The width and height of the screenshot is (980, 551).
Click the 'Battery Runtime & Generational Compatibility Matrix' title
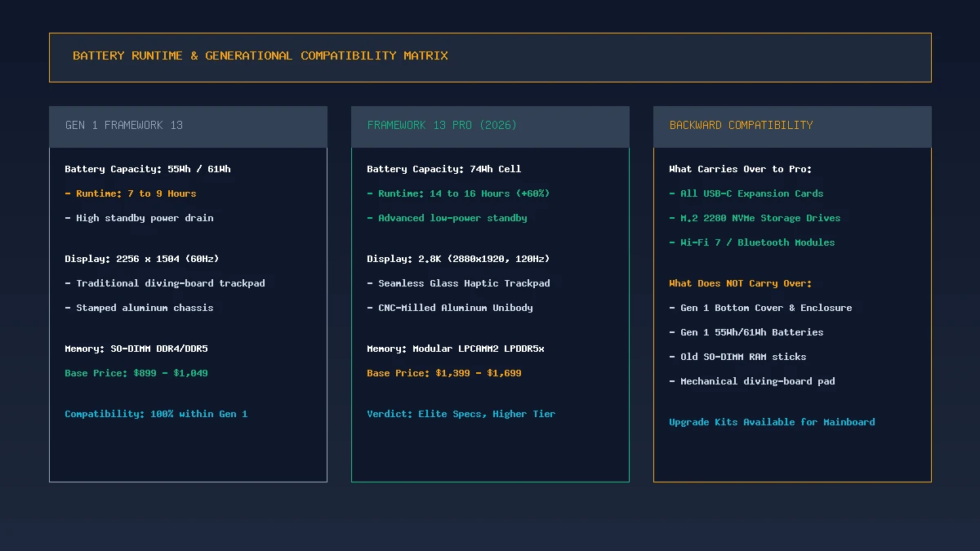point(261,56)
